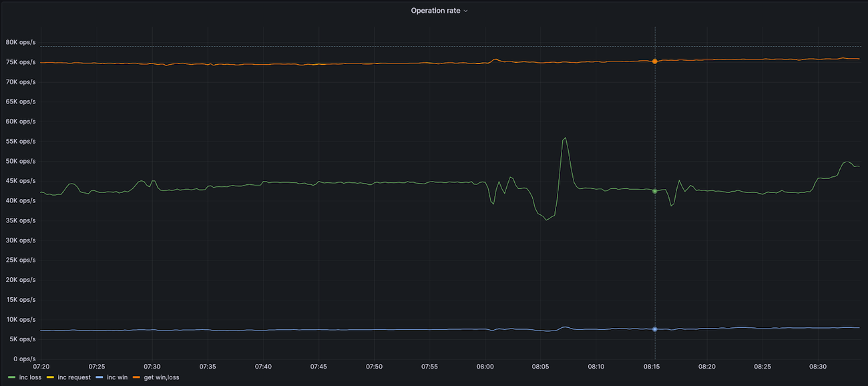Click the 0 ops/s axis label
The height and width of the screenshot is (386, 868).
point(23,359)
